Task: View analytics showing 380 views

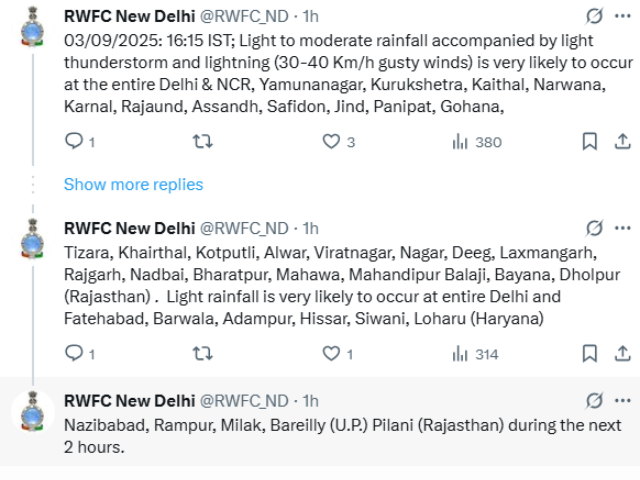Action: coord(476,142)
